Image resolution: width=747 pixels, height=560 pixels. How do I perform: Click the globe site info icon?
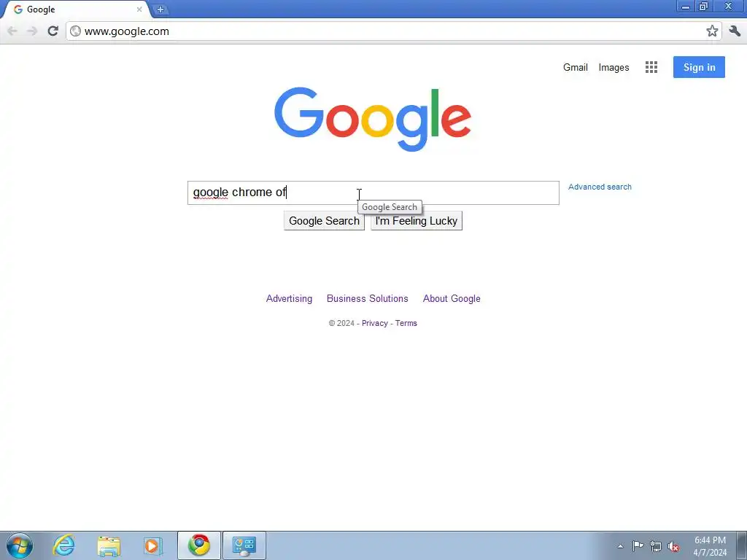click(75, 31)
